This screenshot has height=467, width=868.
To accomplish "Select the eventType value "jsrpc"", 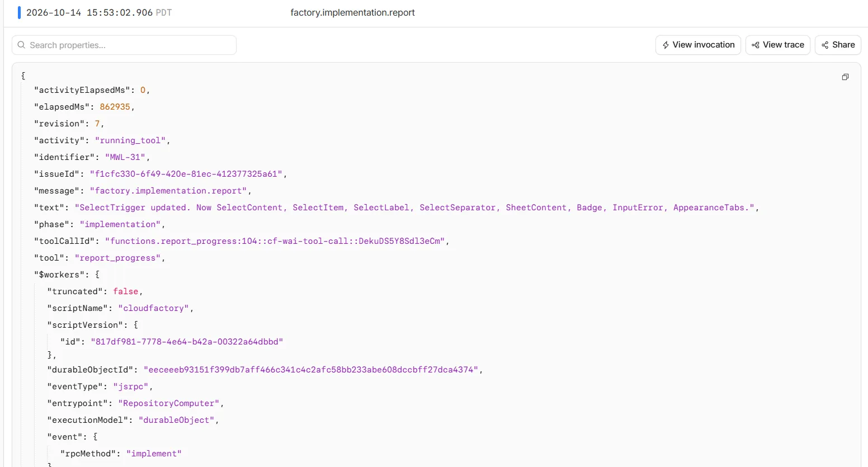I will click(x=131, y=386).
